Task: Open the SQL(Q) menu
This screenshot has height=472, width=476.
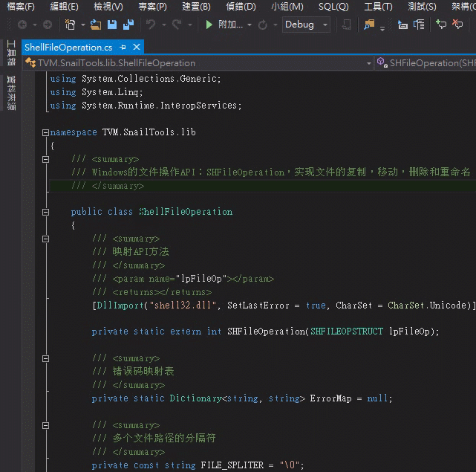Action: (333, 7)
